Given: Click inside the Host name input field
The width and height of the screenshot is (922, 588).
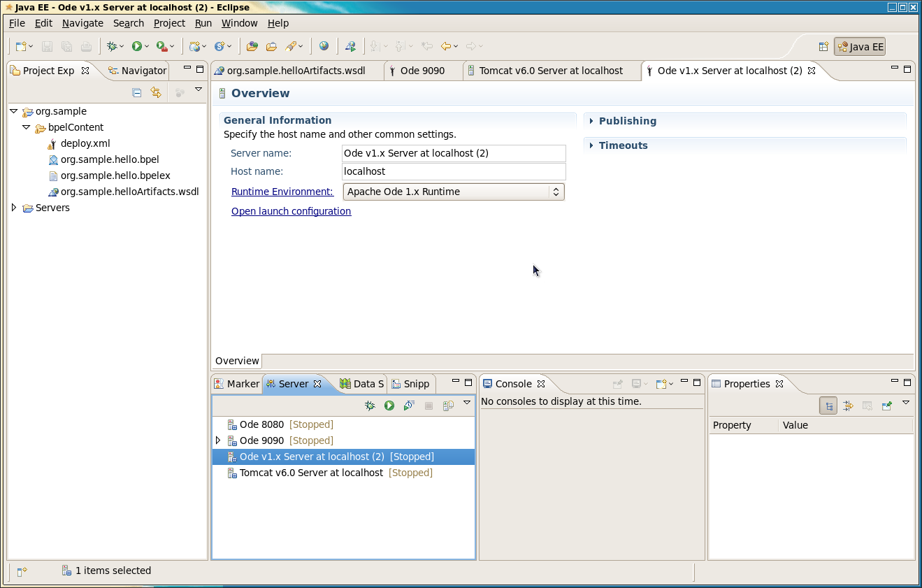Looking at the screenshot, I should 453,171.
